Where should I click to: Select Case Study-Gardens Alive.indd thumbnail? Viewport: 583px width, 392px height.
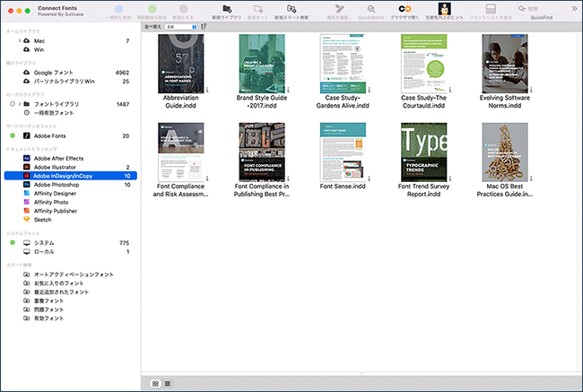coord(343,64)
